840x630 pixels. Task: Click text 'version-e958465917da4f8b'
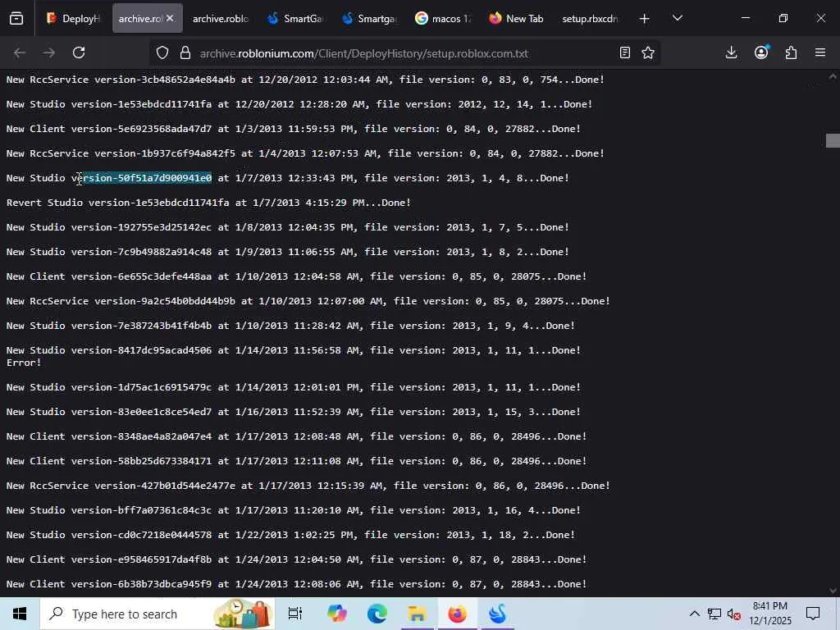coord(141,559)
